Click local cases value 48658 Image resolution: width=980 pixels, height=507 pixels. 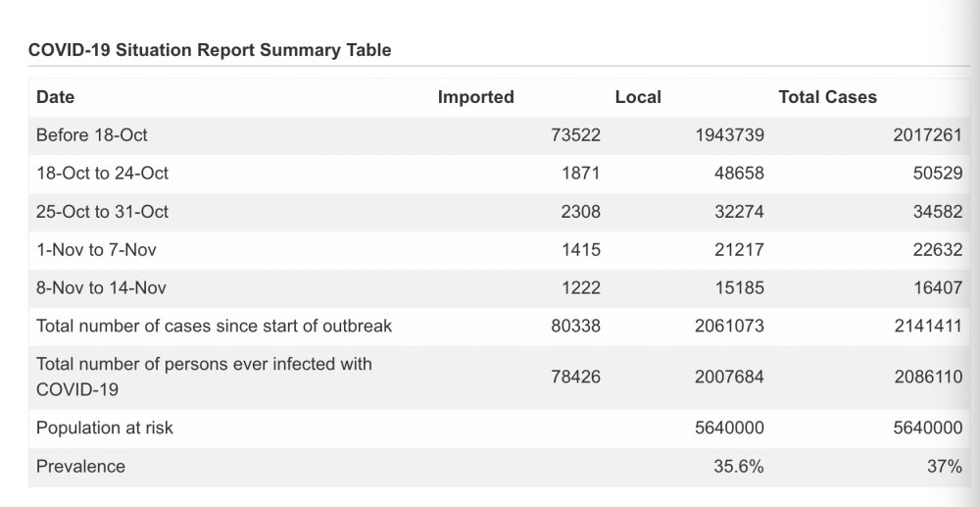[x=739, y=174]
